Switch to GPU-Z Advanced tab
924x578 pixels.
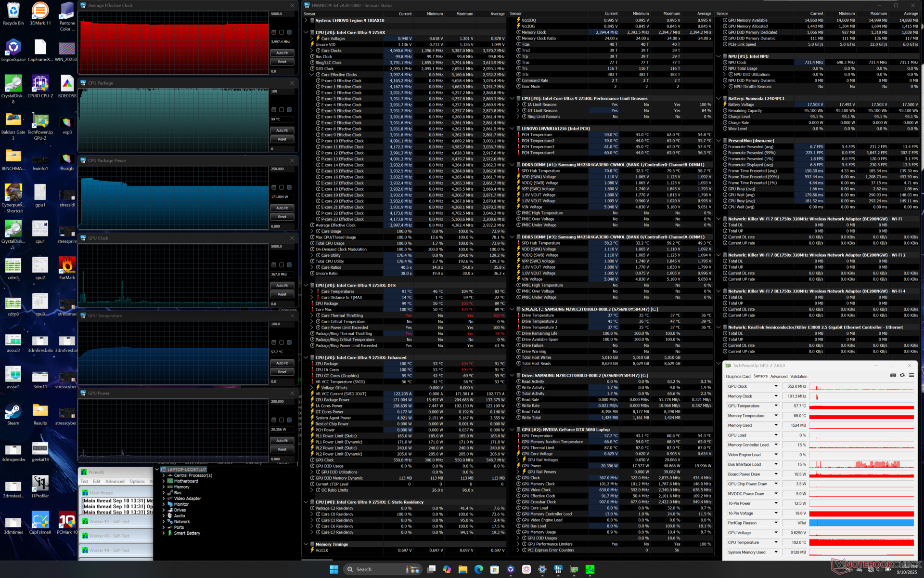(779, 377)
